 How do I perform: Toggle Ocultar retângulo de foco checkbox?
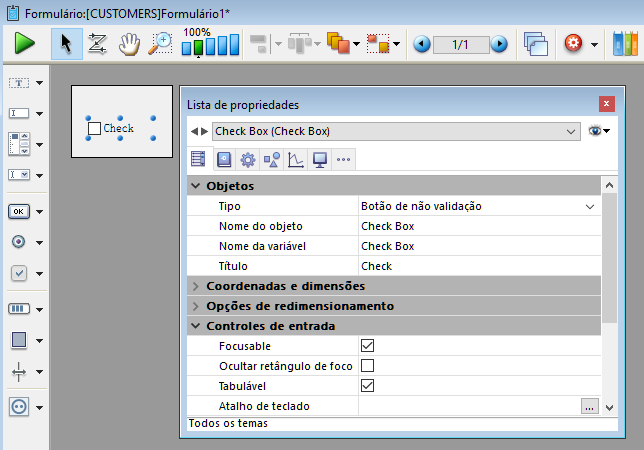(x=367, y=365)
